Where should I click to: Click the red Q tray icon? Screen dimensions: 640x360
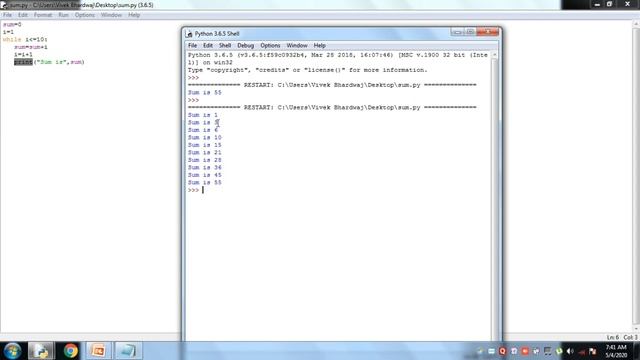(x=502, y=351)
